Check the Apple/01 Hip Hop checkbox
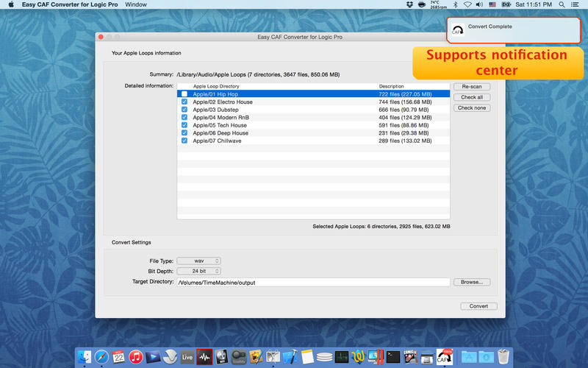Image resolution: width=588 pixels, height=368 pixels. pos(184,94)
